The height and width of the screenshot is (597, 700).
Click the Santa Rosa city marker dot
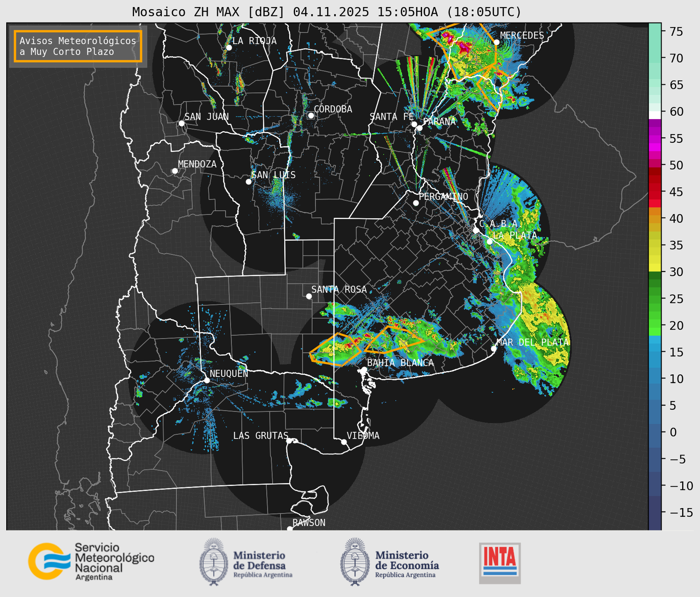(309, 296)
